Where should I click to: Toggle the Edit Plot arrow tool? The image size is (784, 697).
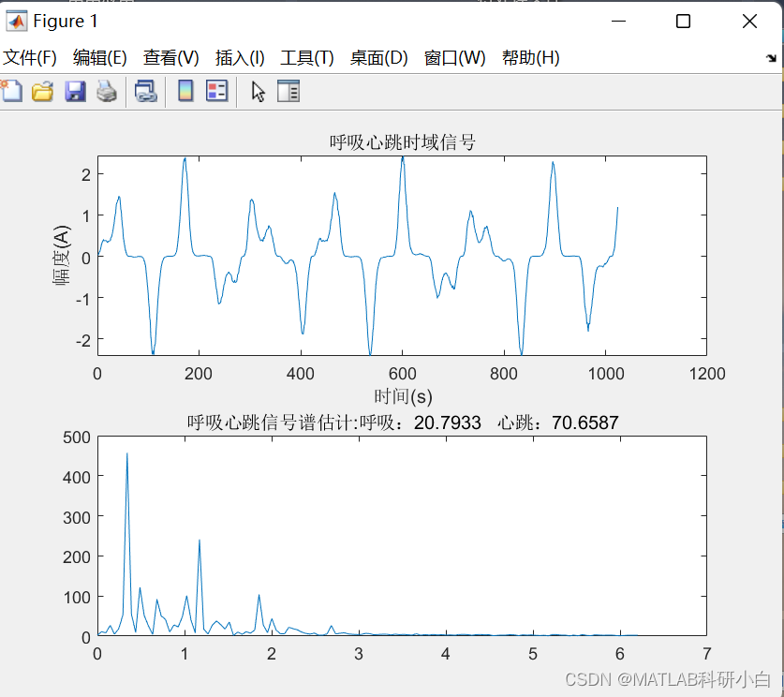tap(259, 91)
